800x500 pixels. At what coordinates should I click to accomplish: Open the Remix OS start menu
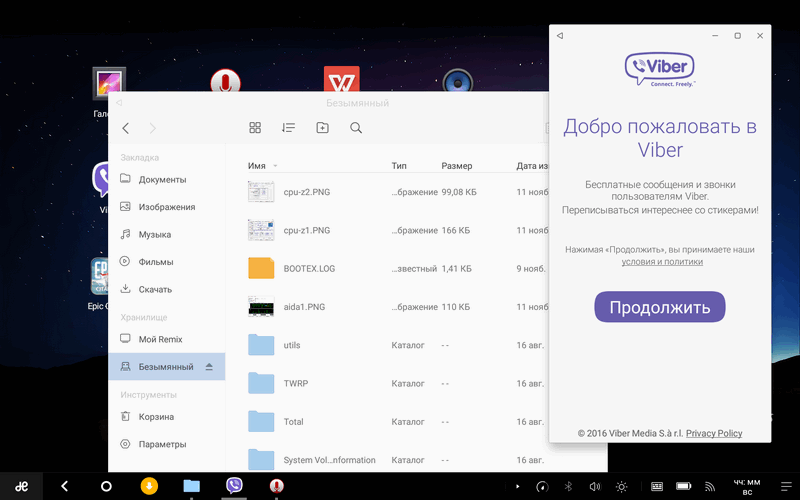(x=21, y=486)
